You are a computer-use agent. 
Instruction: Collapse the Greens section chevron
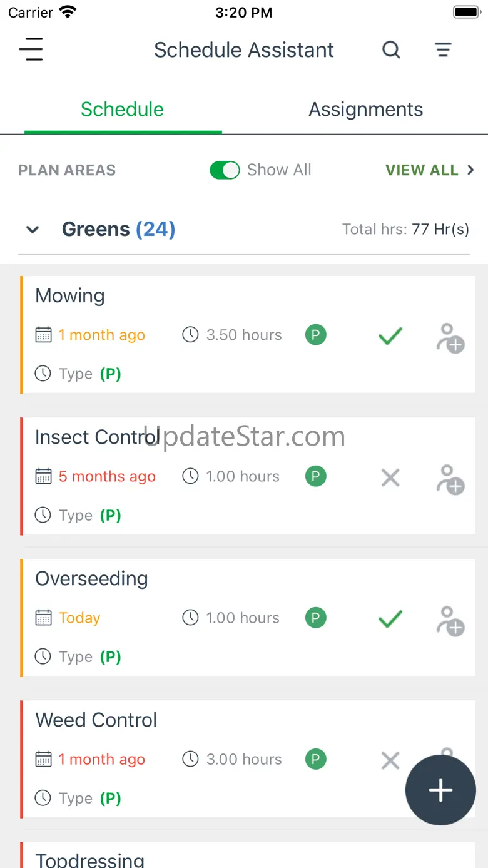33,230
